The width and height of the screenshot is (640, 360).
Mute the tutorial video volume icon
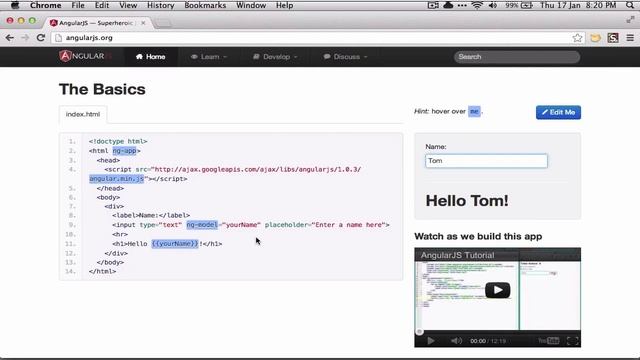456,340
